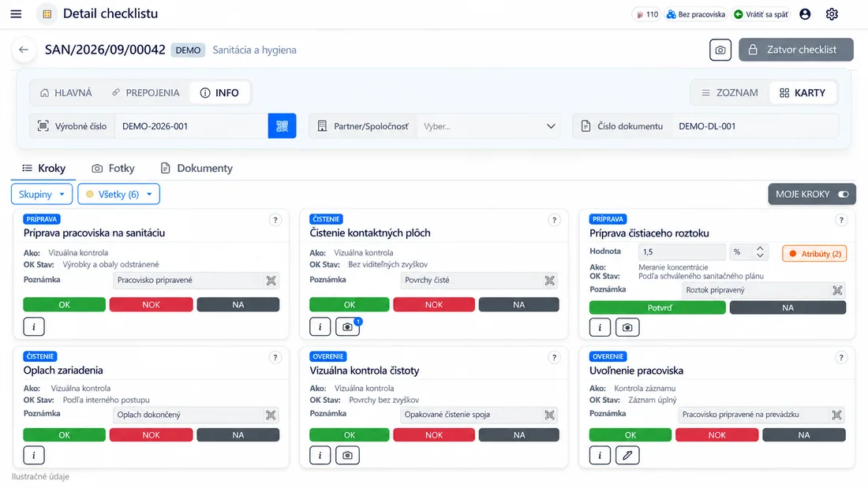Switch to the HLAVNÁ tab
868x488 pixels.
[x=65, y=93]
